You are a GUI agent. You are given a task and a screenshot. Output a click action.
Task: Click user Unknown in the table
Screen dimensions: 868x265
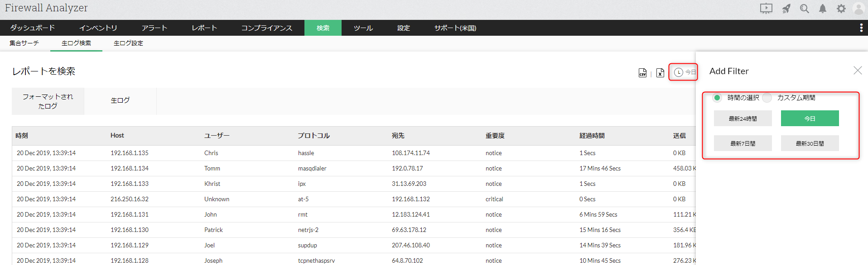[217, 199]
